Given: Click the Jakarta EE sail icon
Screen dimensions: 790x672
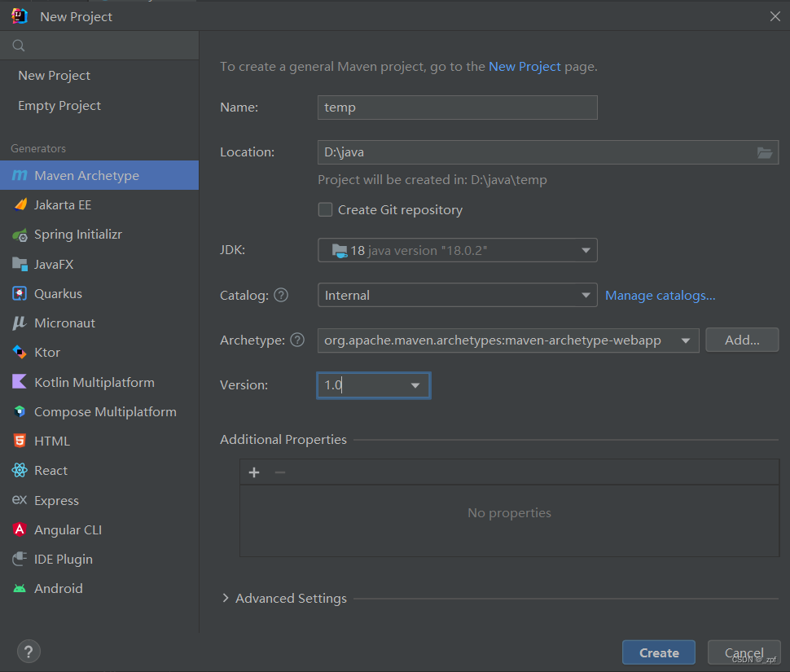Looking at the screenshot, I should [20, 204].
